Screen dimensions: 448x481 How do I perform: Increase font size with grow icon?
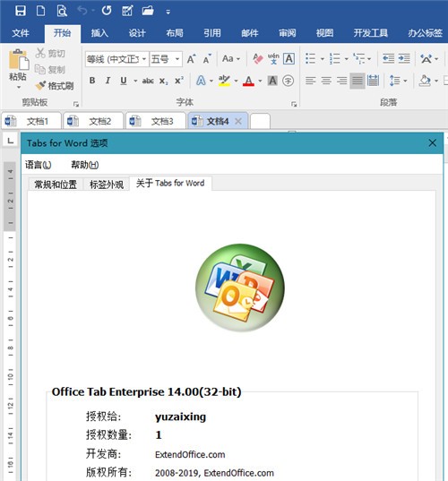click(x=191, y=58)
